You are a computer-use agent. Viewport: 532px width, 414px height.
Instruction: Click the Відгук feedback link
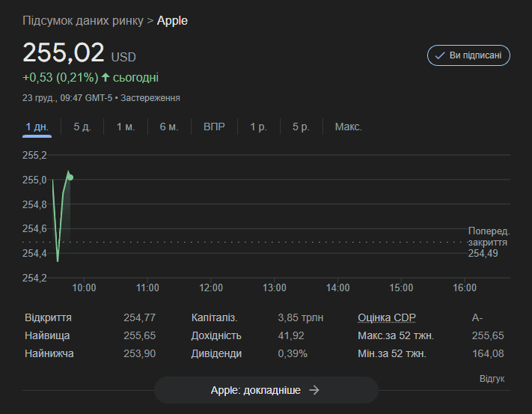click(492, 379)
